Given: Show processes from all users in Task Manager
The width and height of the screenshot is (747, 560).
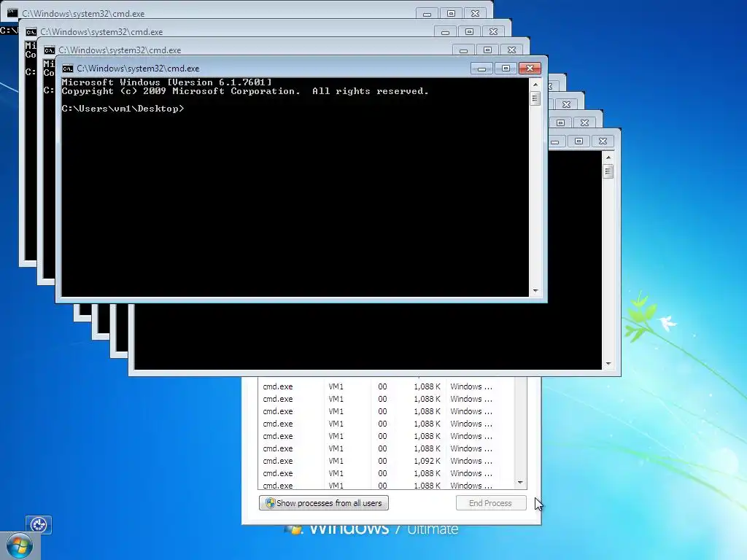Looking at the screenshot, I should click(324, 503).
